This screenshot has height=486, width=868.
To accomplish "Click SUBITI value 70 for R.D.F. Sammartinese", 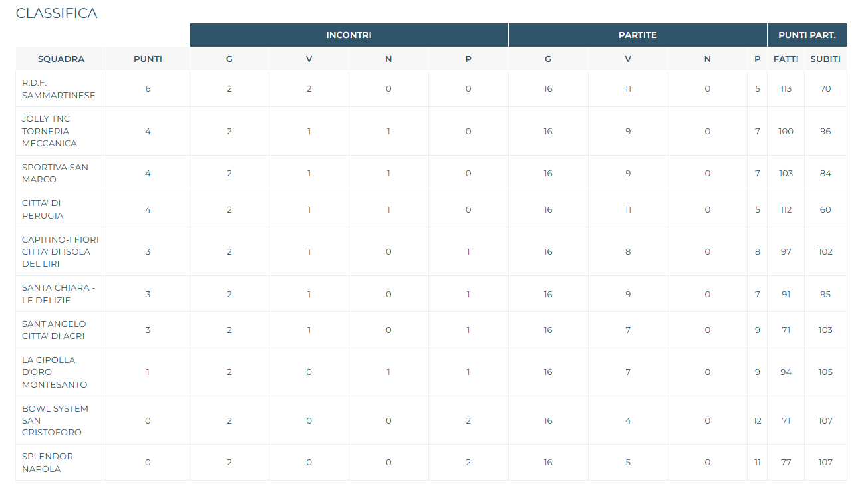I will click(x=825, y=88).
